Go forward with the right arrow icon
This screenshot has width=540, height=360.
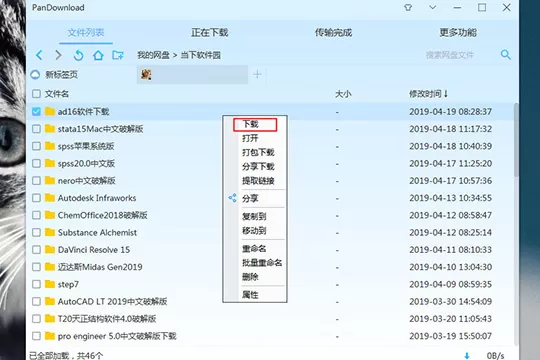pyautogui.click(x=59, y=55)
